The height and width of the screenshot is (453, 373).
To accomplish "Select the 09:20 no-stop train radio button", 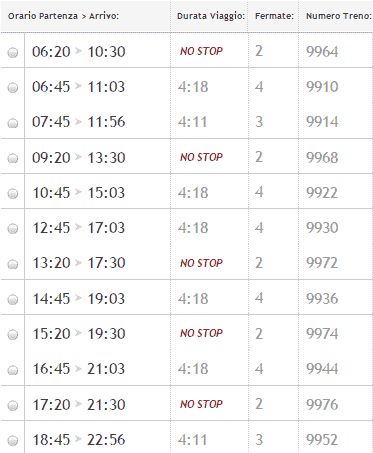I will pyautogui.click(x=13, y=158).
